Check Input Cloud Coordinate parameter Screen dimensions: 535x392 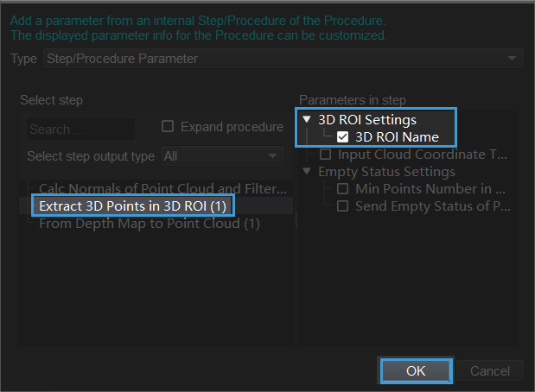coord(326,155)
